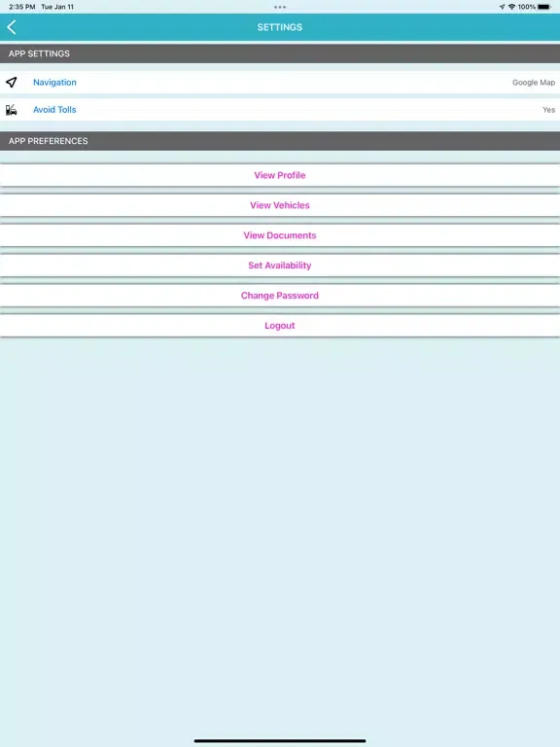Select Change Password
This screenshot has height=747, width=560.
280,296
